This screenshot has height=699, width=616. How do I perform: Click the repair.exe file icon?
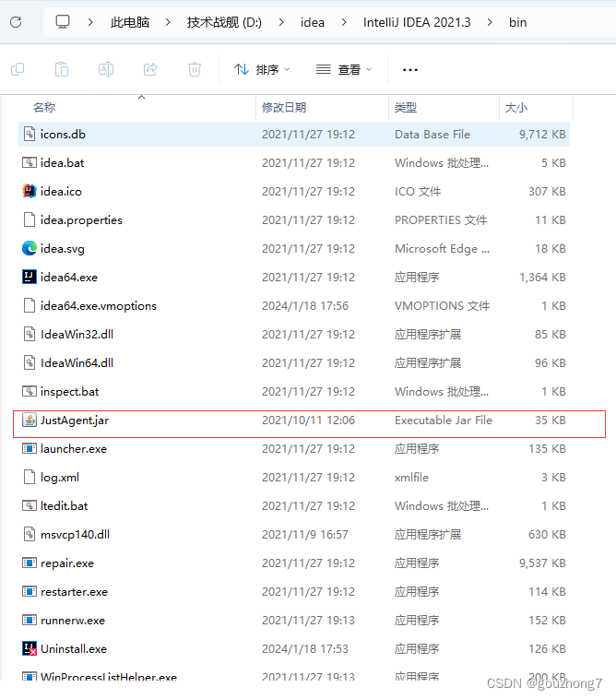[30, 563]
